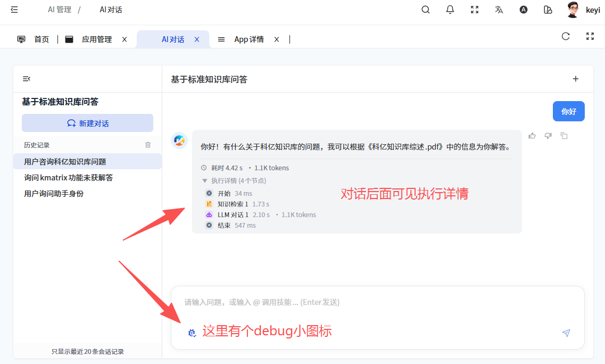Image resolution: width=605 pixels, height=364 pixels.
Task: Click the language translation icon
Action: 499,10
